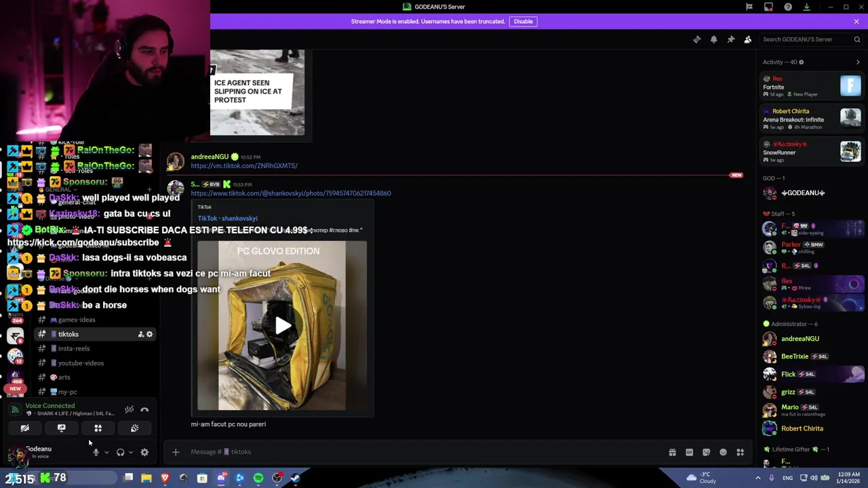
Task: Open Spotify from the taskbar
Action: (x=258, y=479)
